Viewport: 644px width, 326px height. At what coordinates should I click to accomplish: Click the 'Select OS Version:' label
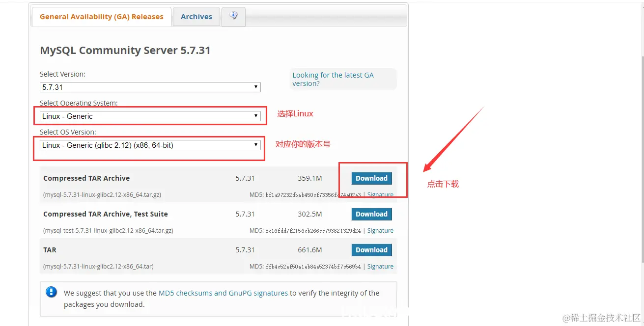click(68, 132)
